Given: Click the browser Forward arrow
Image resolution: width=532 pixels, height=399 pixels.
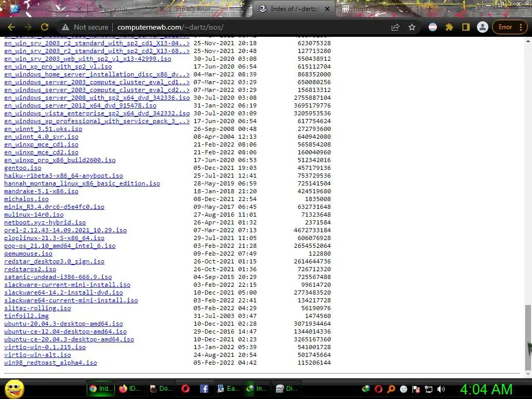Looking at the screenshot, I should pyautogui.click(x=28, y=27).
